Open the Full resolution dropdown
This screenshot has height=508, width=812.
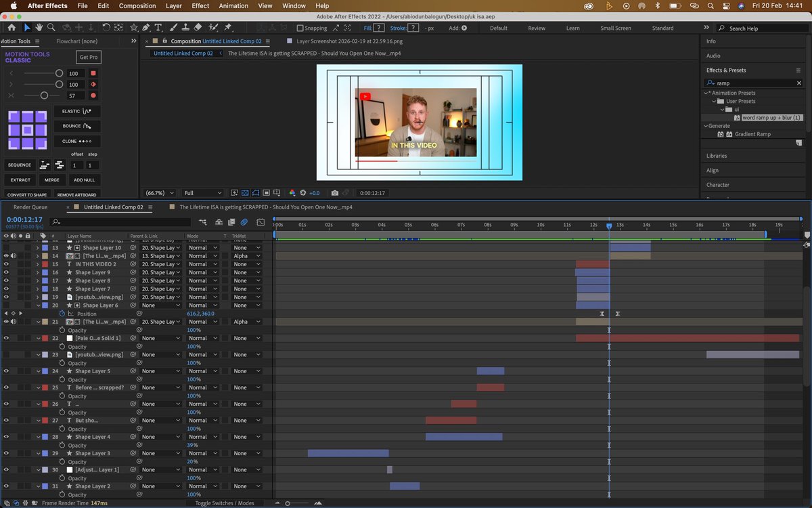point(202,193)
